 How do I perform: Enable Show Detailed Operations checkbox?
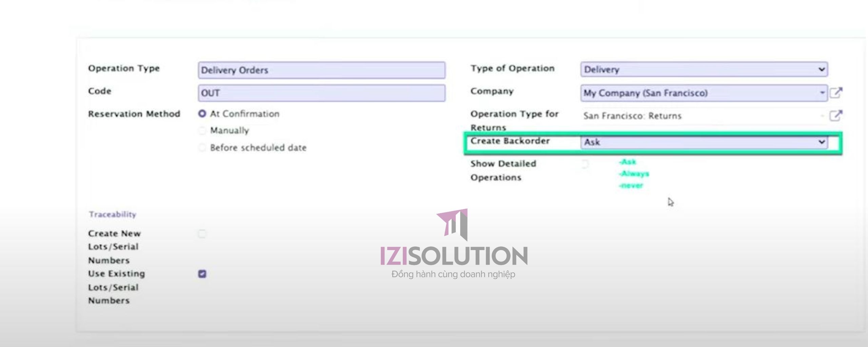(585, 164)
